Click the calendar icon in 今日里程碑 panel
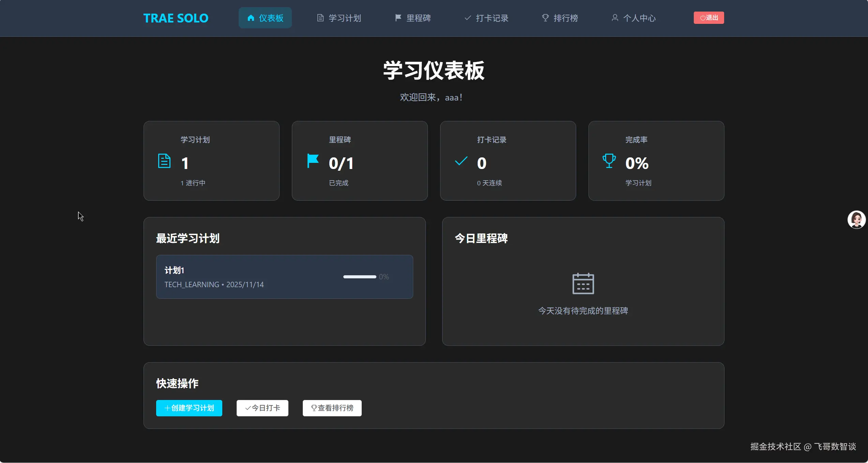868x463 pixels. click(583, 283)
